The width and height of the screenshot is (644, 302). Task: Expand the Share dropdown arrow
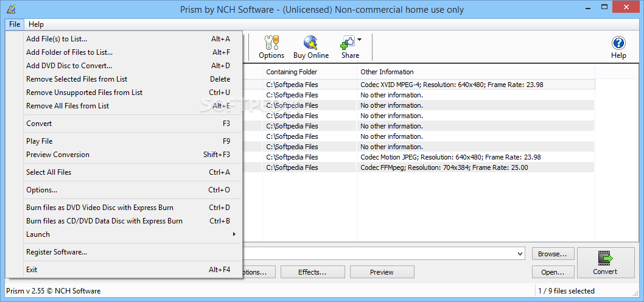point(359,40)
